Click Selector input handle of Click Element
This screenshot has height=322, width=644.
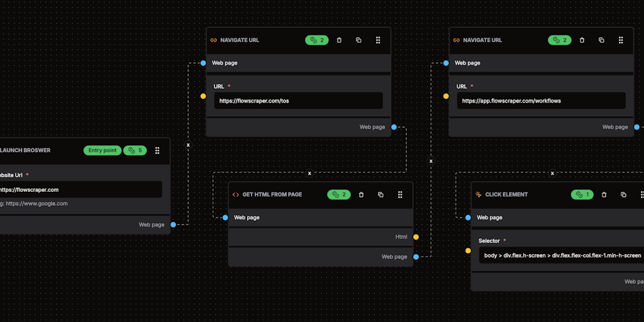click(x=468, y=251)
